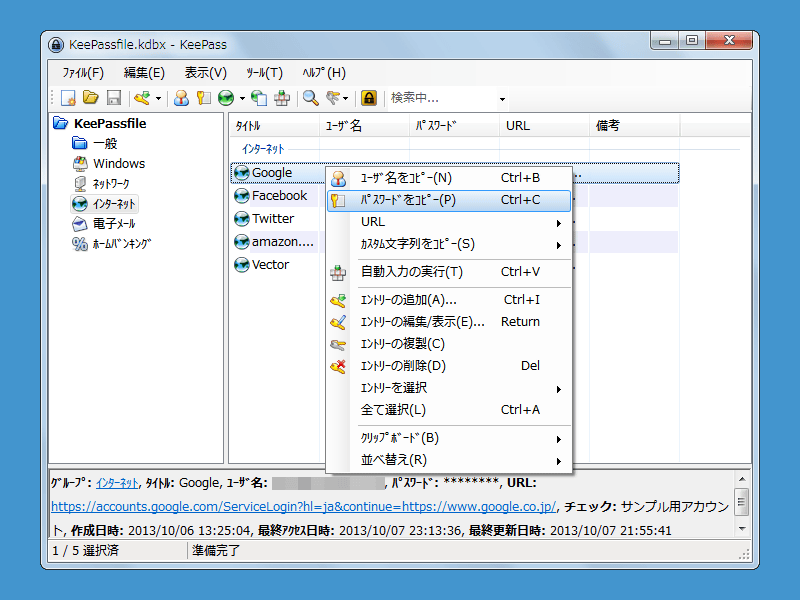This screenshot has height=600, width=800.
Task: Expand the 並べ替え(R) submenu
Action: (448, 460)
